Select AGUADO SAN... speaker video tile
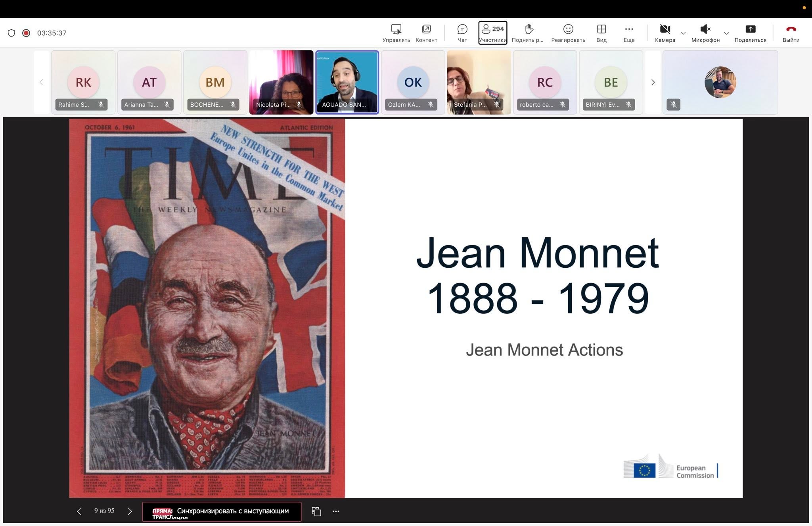 347,82
